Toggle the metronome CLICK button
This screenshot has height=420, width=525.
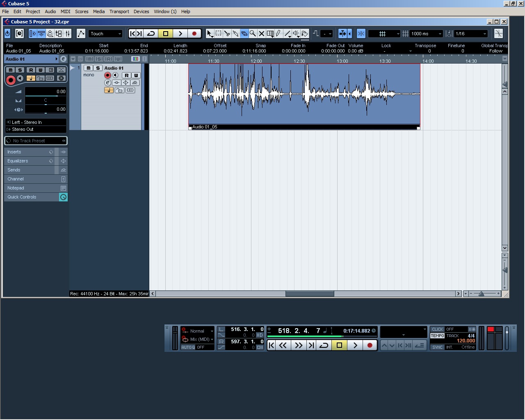(x=437, y=329)
